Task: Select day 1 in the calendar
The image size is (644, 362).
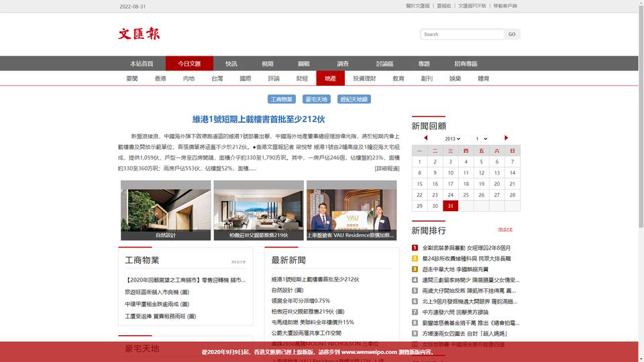Action: click(x=419, y=162)
